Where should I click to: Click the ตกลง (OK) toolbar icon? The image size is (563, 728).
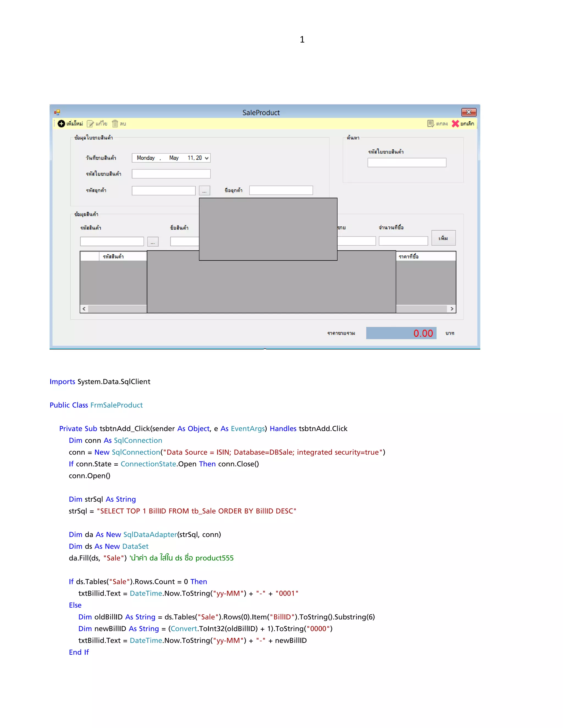[430, 124]
